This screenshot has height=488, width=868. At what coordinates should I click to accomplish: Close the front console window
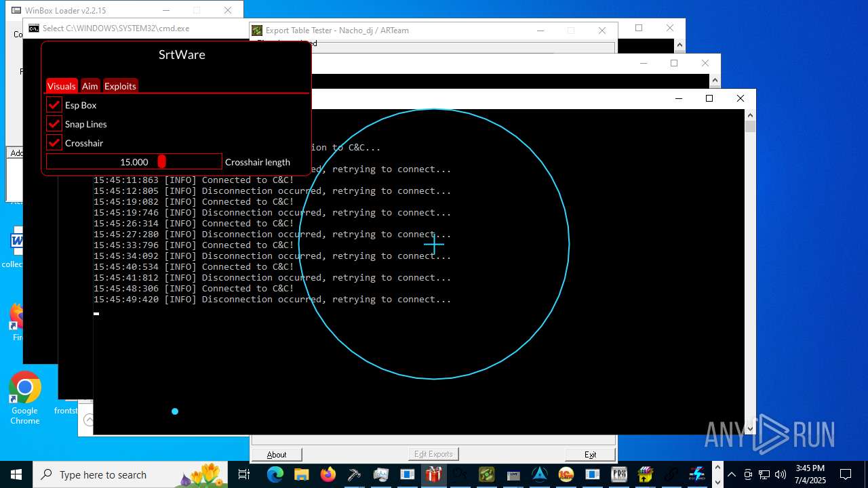click(x=741, y=98)
